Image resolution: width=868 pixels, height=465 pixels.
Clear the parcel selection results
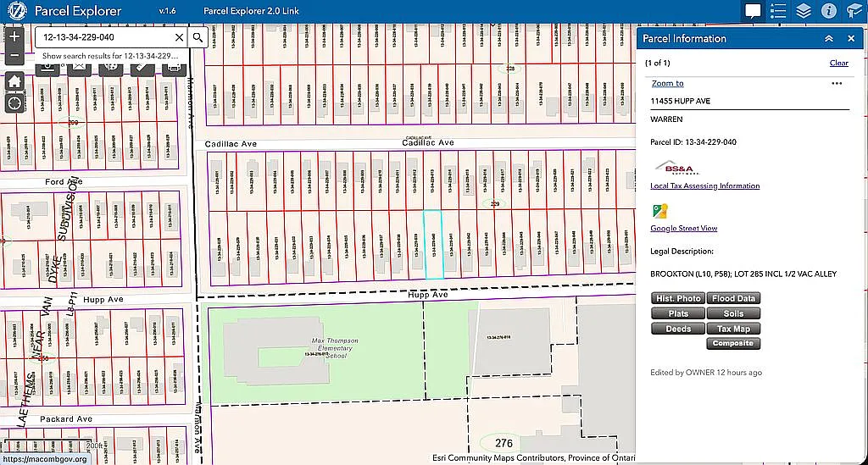(838, 63)
